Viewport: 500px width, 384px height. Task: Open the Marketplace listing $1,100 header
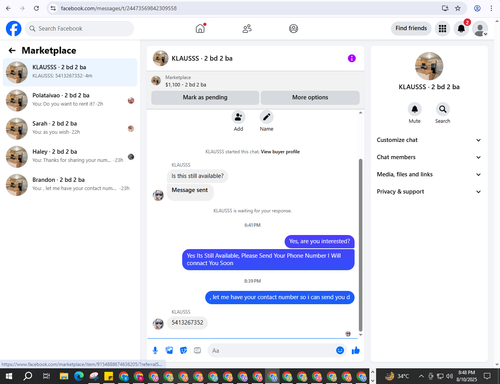coord(255,81)
